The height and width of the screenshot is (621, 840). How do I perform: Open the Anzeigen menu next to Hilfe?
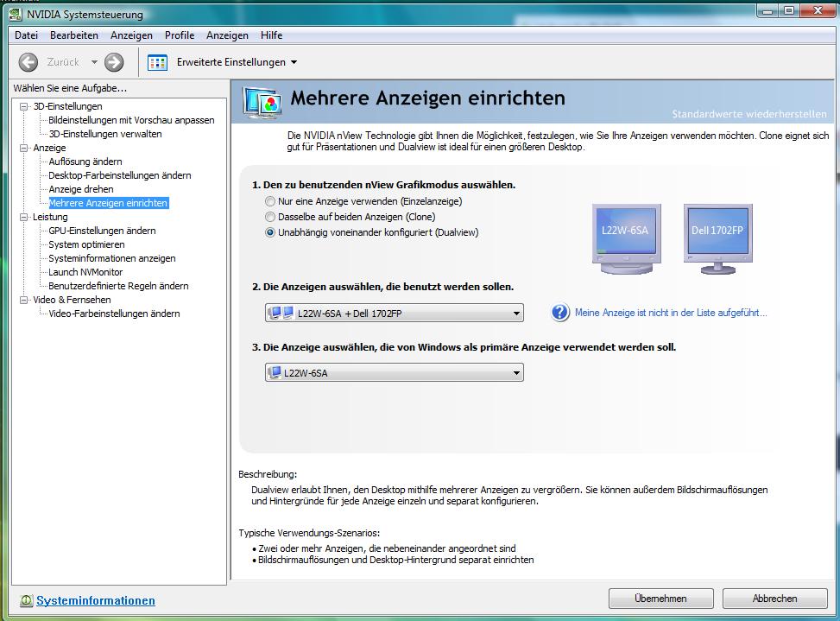pos(227,35)
